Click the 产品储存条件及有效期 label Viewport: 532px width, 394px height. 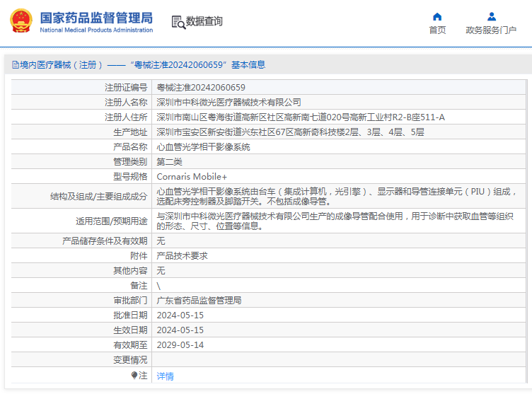105,241
